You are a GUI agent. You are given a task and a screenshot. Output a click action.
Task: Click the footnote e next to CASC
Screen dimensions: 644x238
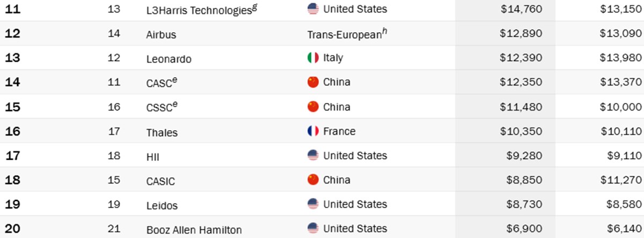tap(175, 79)
